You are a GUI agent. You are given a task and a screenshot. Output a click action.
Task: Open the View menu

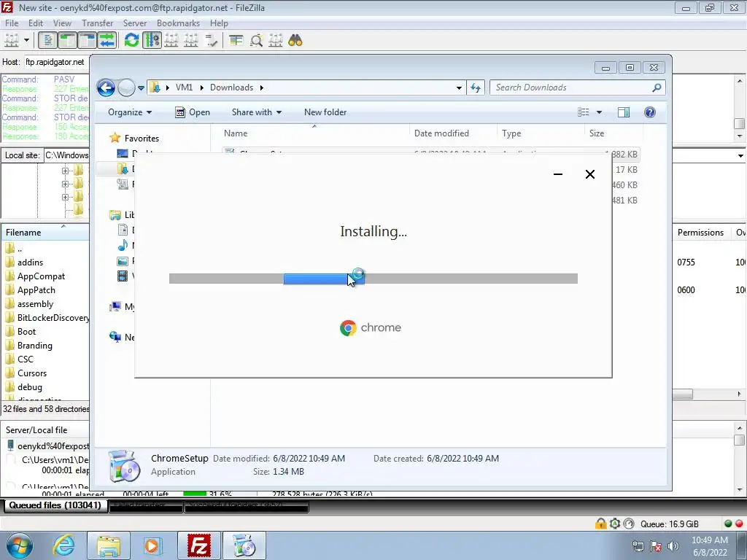coord(62,23)
